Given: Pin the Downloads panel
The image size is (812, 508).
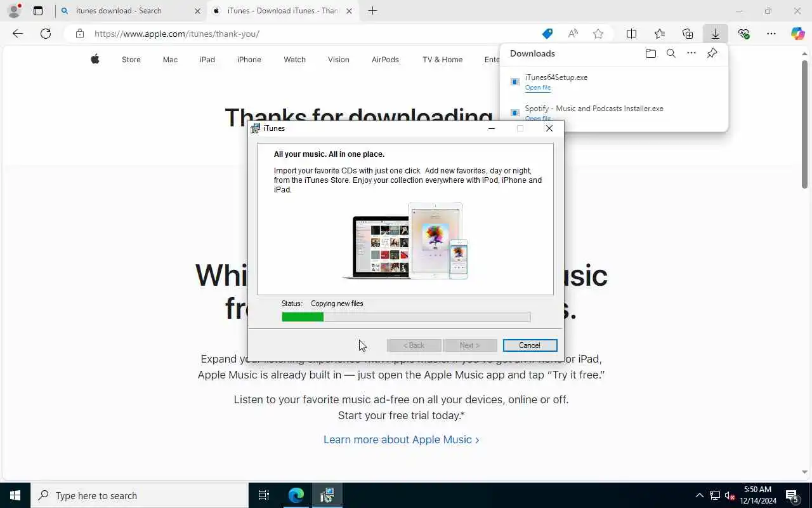Looking at the screenshot, I should tap(712, 53).
